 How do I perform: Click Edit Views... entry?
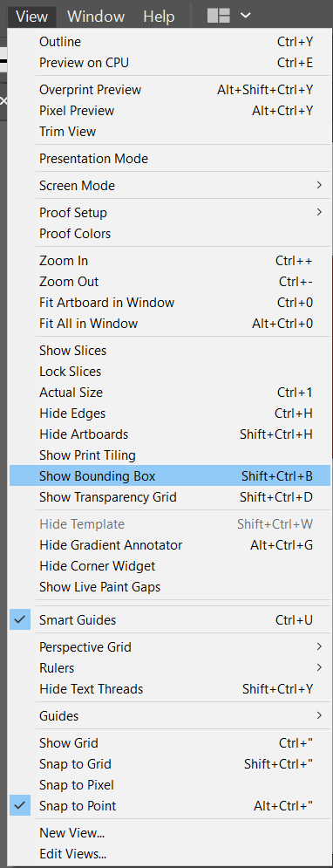tap(170, 854)
